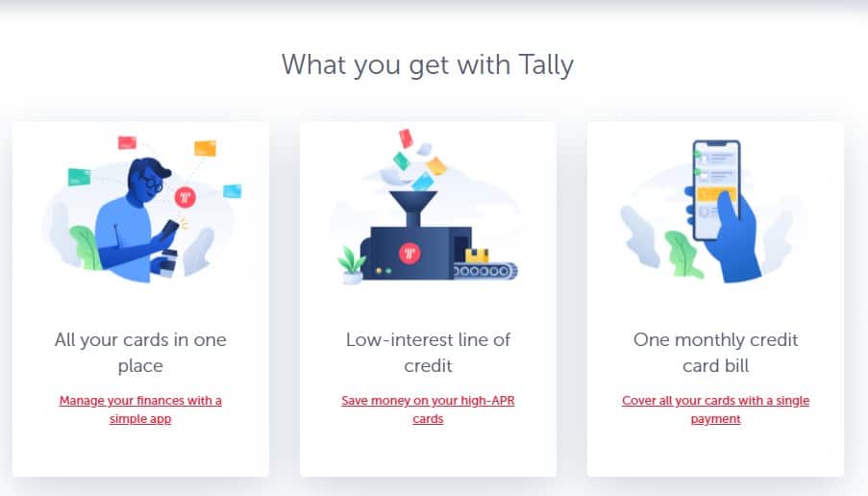Click the orange card icon above the man
868x496 pixels.
click(205, 148)
